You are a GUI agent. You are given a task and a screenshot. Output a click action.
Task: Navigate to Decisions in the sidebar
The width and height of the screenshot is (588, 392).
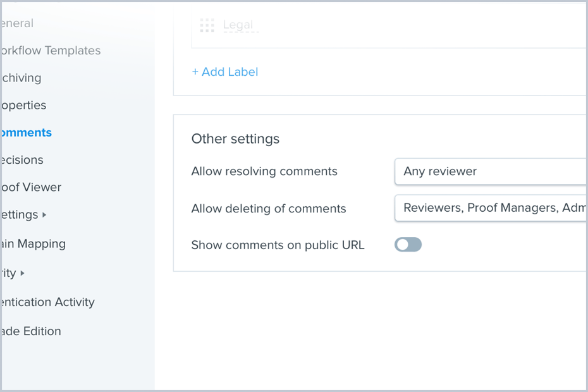[22, 160]
